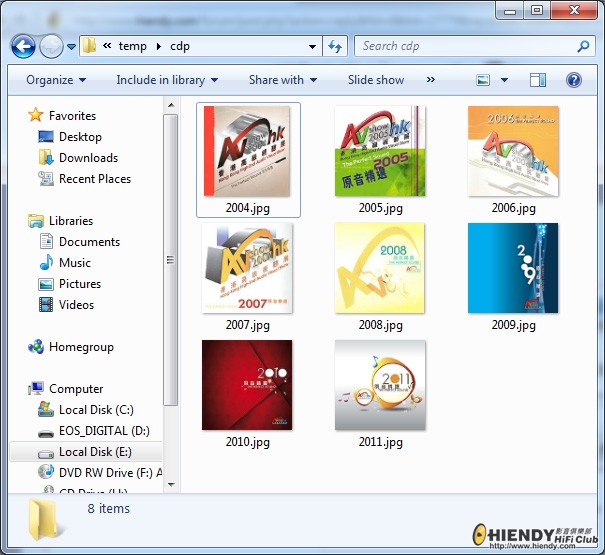The width and height of the screenshot is (605, 555).
Task: Click the Change your view icon
Action: pos(483,80)
